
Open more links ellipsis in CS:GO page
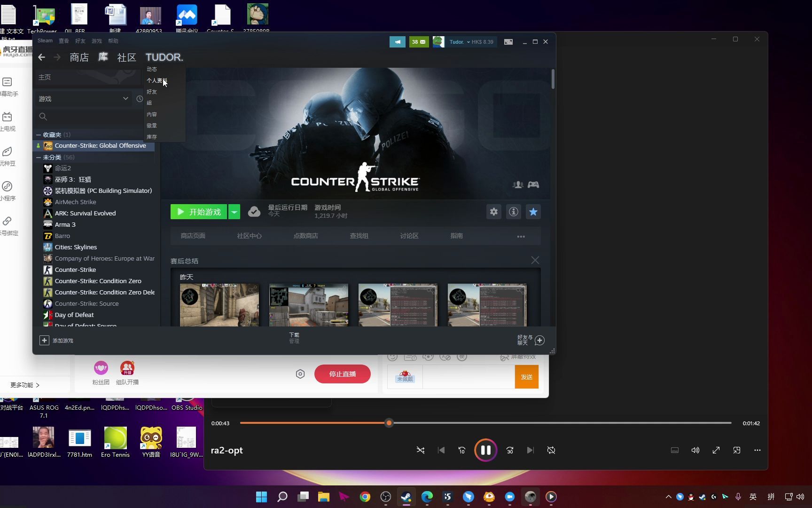pyautogui.click(x=521, y=236)
